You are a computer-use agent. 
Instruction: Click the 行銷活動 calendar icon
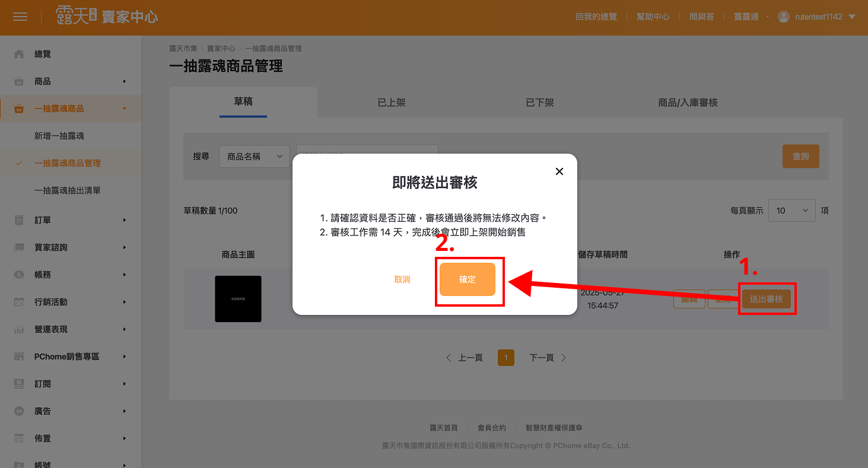19,302
